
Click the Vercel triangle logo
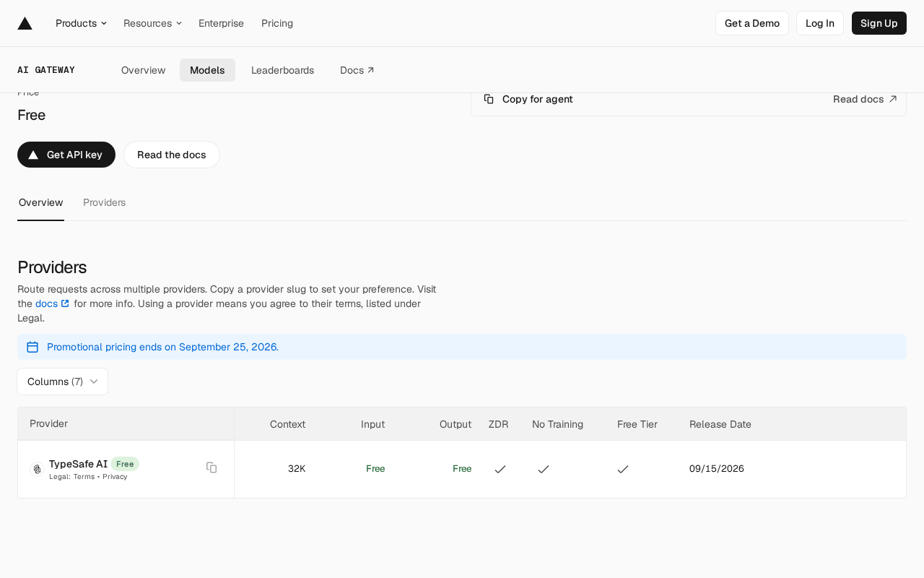click(25, 23)
